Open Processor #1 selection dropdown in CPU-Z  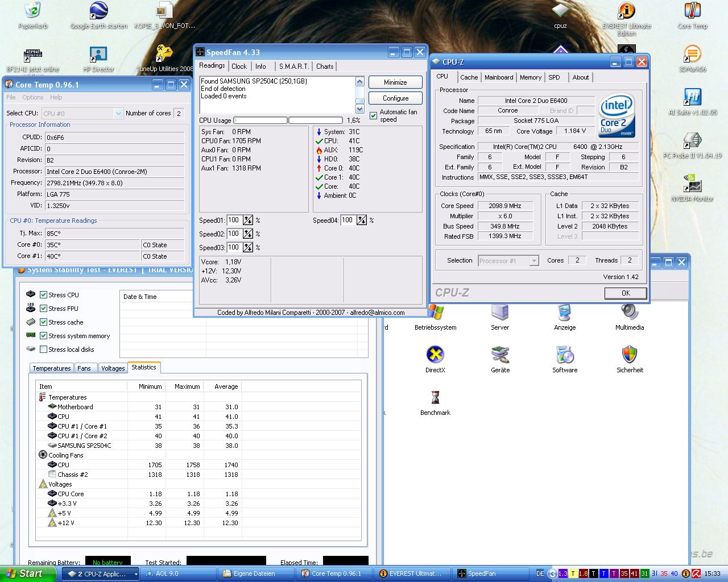tap(533, 260)
